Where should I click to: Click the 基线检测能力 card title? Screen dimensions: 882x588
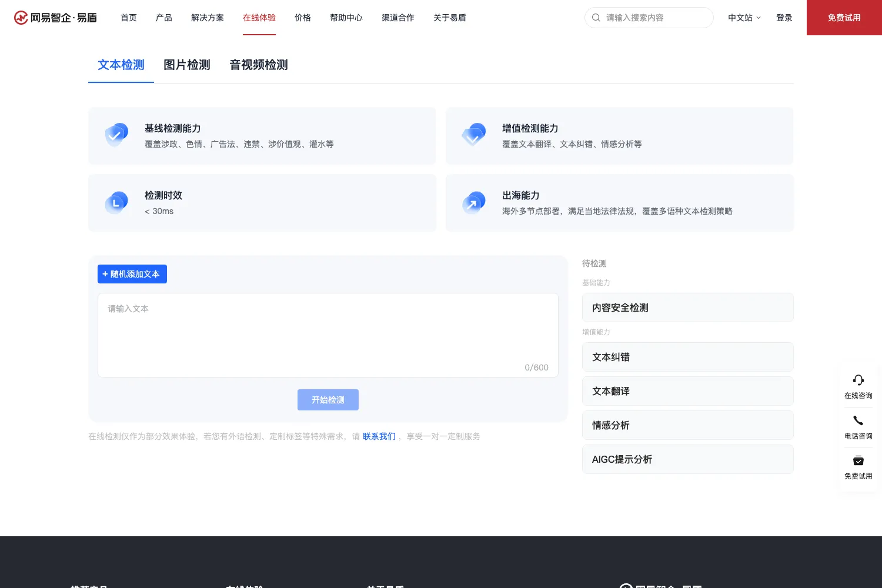[x=173, y=128]
